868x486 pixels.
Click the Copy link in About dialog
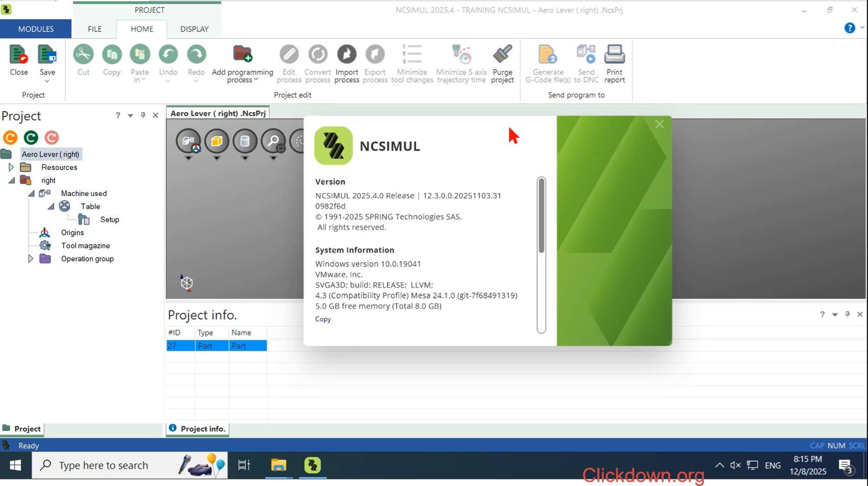coord(323,319)
